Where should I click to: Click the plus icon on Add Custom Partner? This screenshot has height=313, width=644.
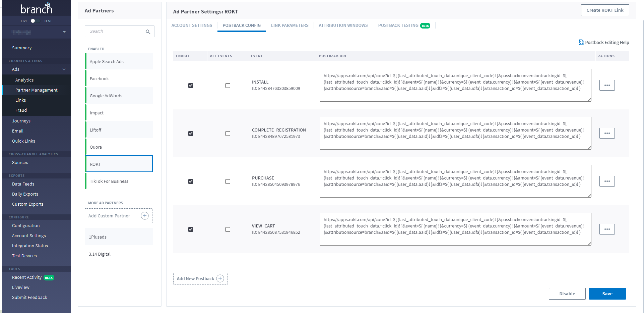(x=145, y=216)
